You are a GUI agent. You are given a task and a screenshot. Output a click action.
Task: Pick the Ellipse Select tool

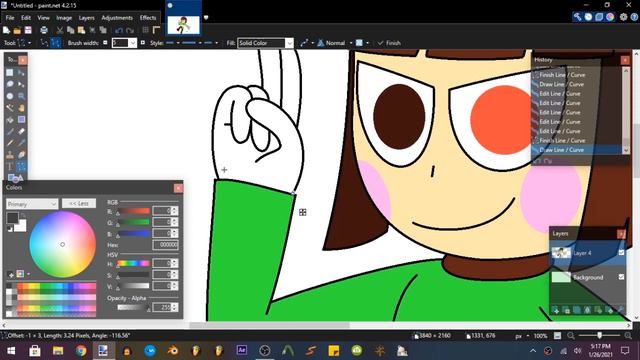pos(10,96)
